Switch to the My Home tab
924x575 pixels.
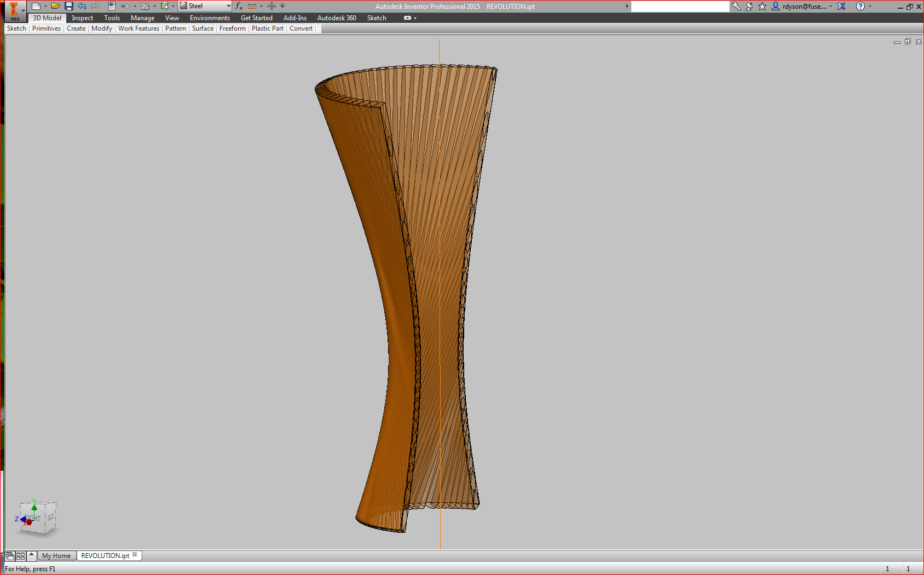(56, 555)
